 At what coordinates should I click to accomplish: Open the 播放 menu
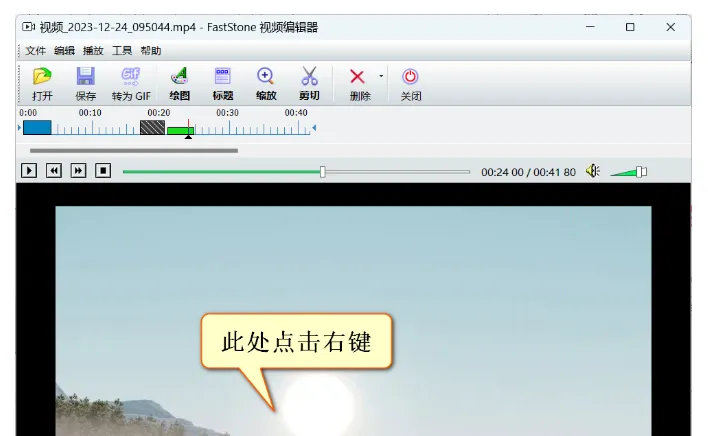(x=93, y=51)
